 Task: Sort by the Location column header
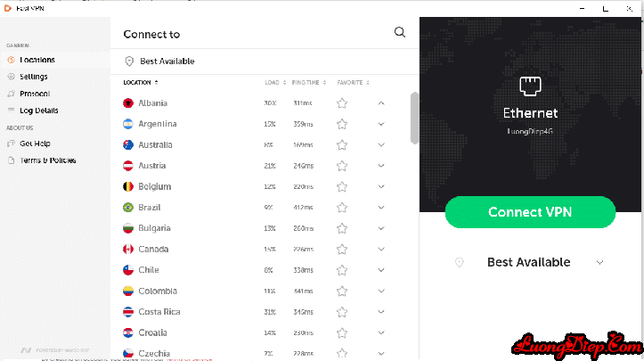(139, 82)
